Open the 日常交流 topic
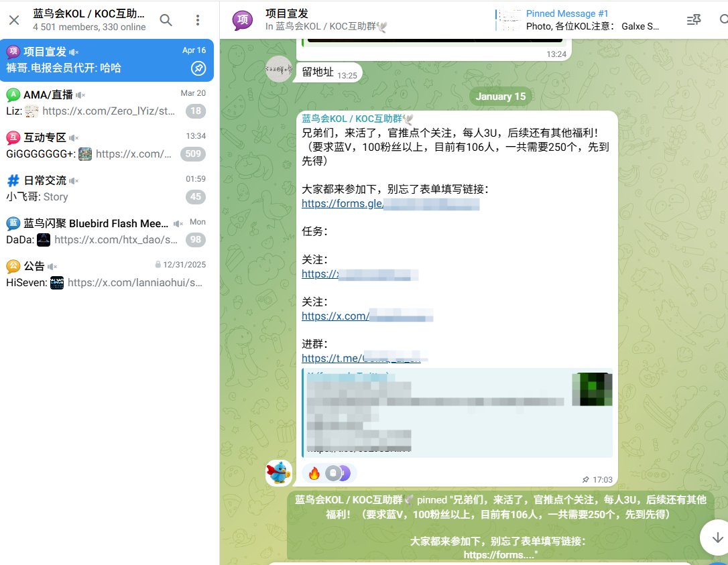Viewport: 728px width, 565px height. pos(107,188)
